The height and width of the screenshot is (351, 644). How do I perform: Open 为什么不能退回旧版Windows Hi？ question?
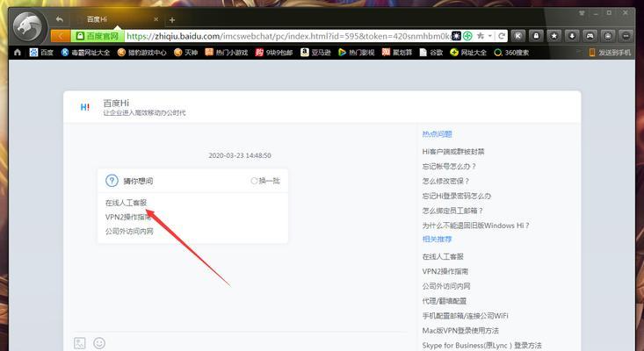475,226
